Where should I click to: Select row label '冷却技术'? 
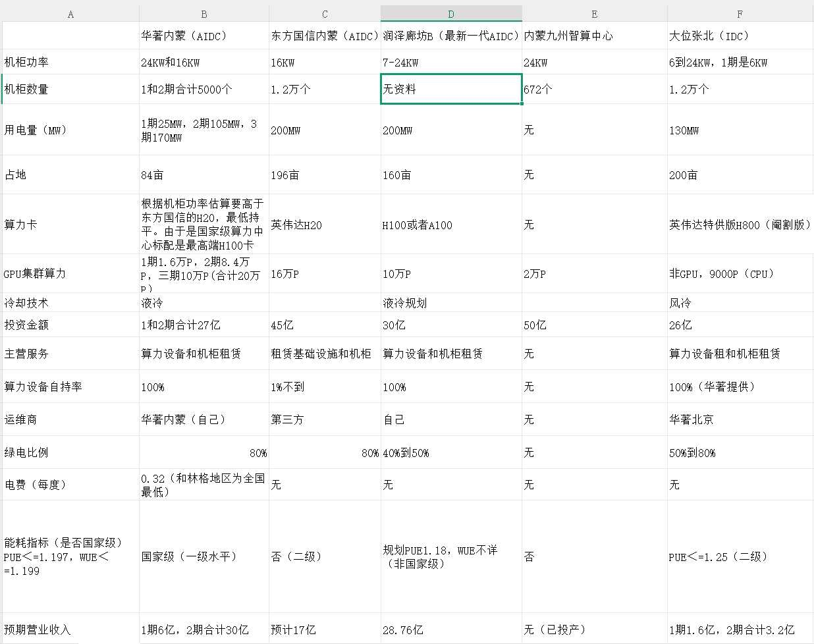pyautogui.click(x=70, y=302)
